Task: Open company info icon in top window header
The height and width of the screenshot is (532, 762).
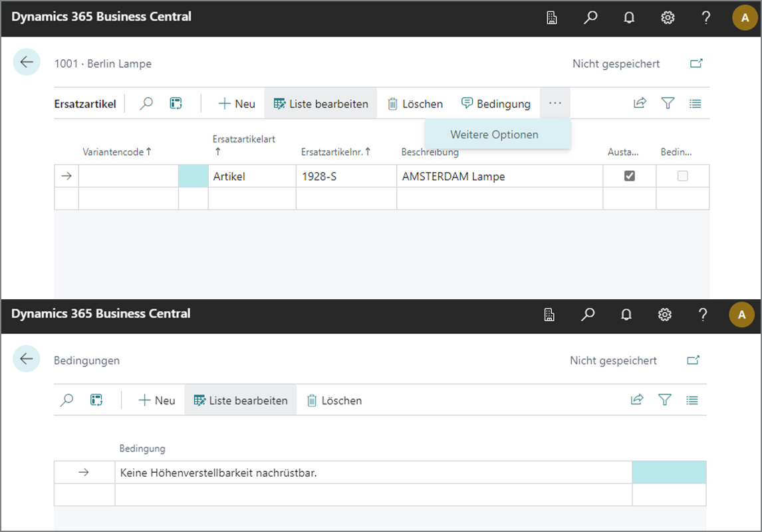Action: pos(552,18)
